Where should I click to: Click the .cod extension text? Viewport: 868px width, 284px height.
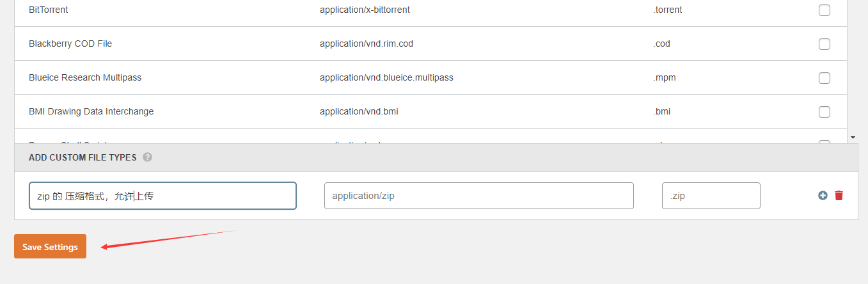tap(661, 44)
